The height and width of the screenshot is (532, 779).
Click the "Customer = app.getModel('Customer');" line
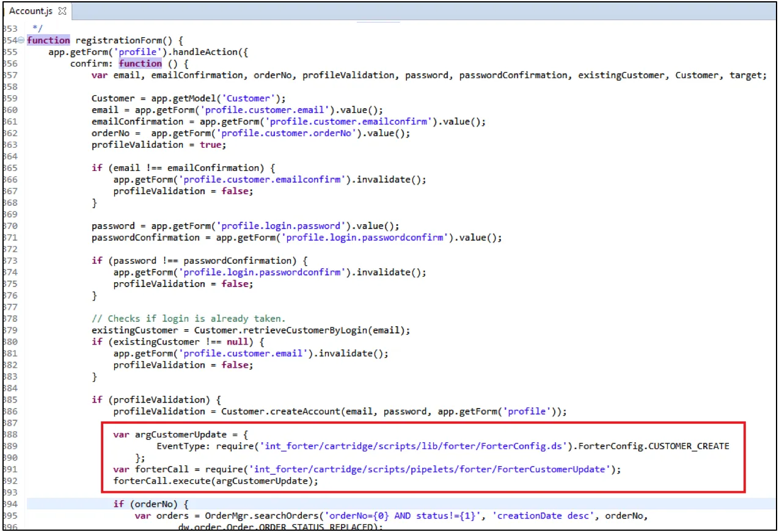[x=189, y=98]
